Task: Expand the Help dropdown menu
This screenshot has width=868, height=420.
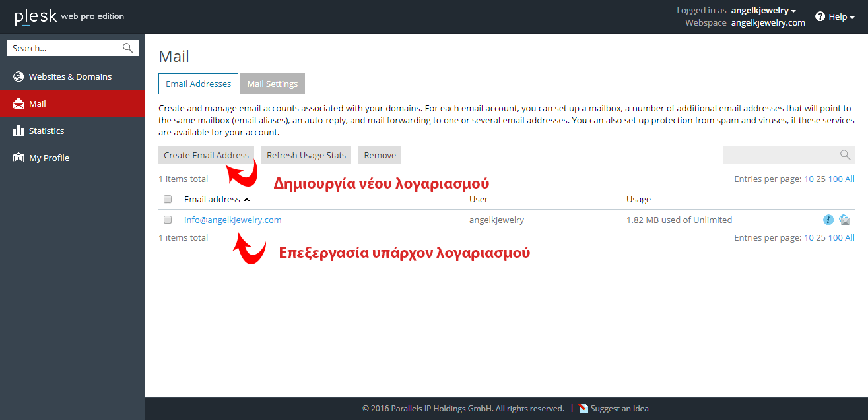Action: [841, 16]
